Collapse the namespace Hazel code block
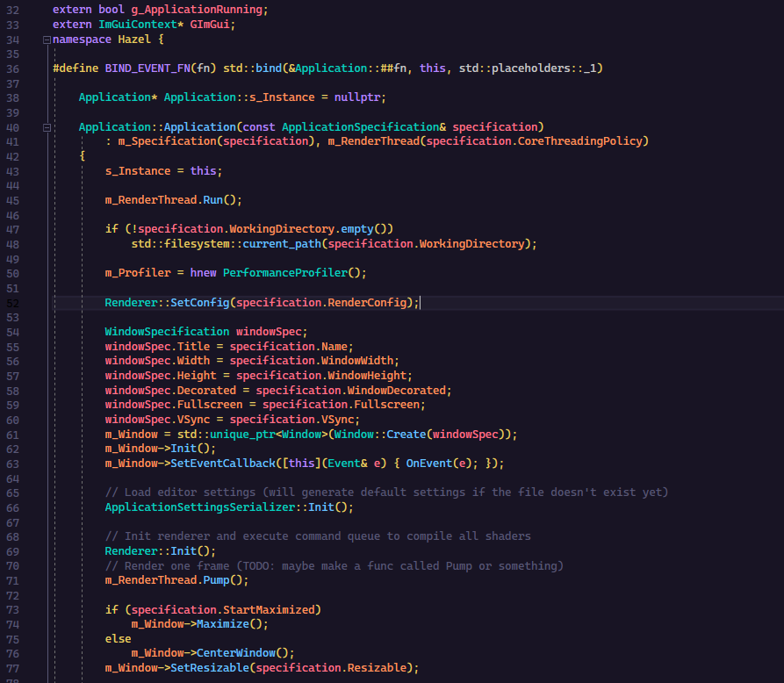 (x=47, y=40)
